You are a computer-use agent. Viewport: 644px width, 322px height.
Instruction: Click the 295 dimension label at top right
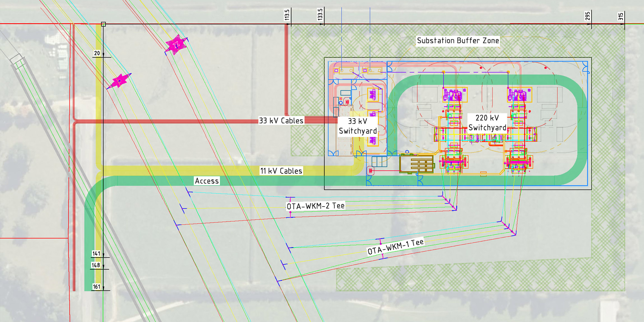click(x=587, y=16)
